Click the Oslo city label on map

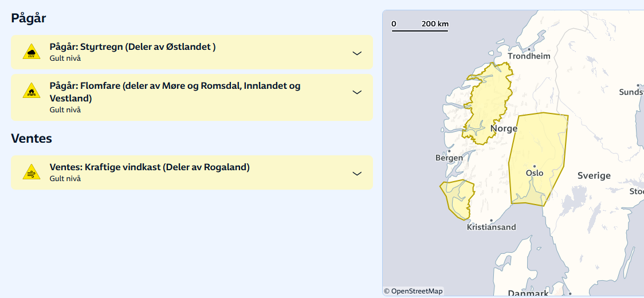tap(534, 173)
